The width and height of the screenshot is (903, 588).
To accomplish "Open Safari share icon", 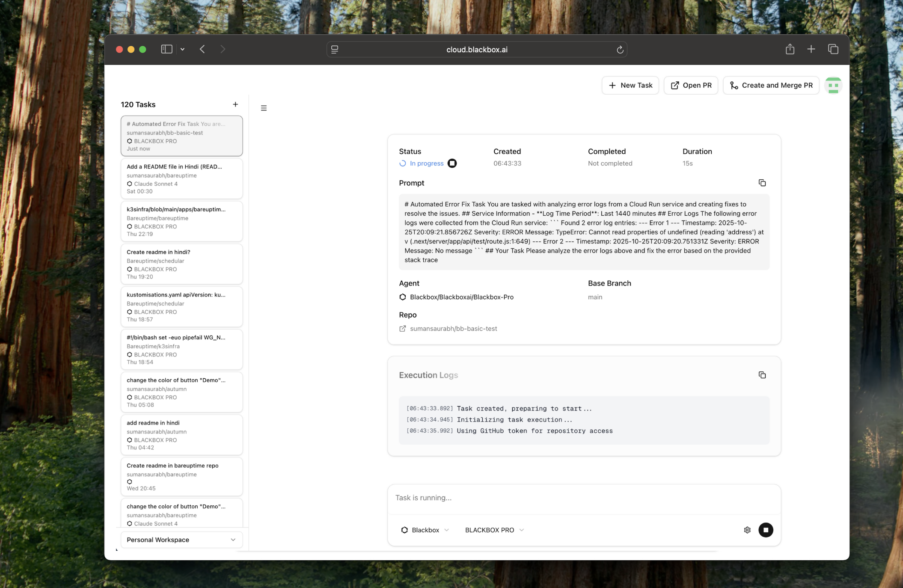I will tap(790, 49).
